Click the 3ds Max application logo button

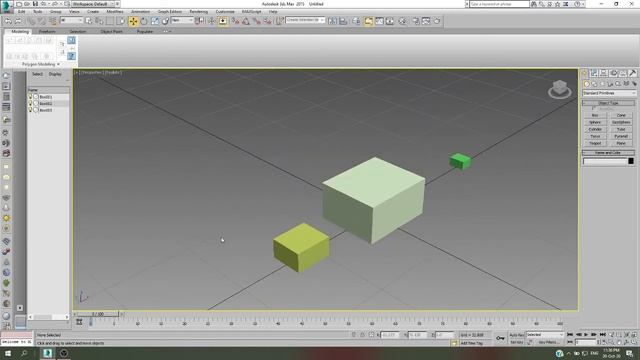click(x=7, y=7)
